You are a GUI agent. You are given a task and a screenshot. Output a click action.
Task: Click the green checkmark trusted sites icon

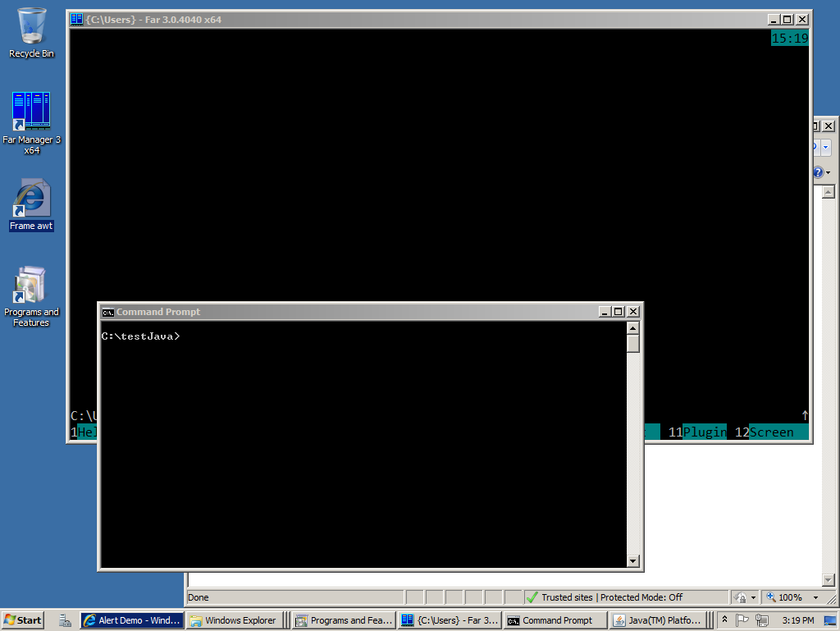(x=532, y=597)
